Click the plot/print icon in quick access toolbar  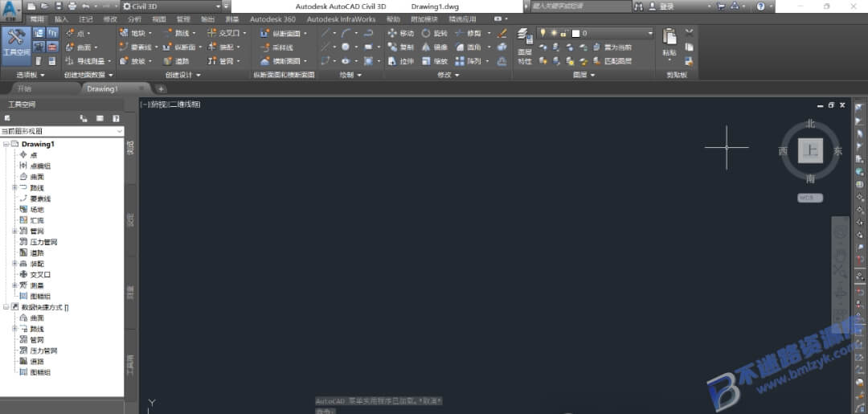tap(72, 6)
